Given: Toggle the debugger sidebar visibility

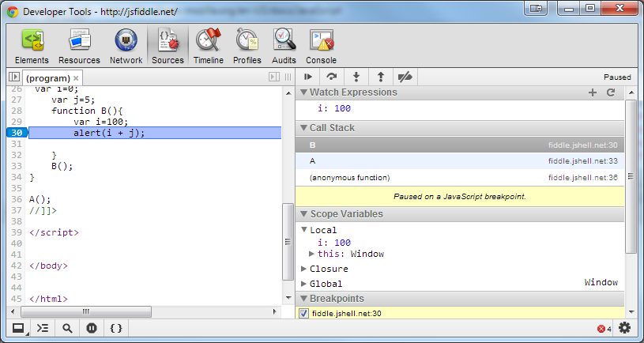Looking at the screenshot, I should click(x=274, y=77).
